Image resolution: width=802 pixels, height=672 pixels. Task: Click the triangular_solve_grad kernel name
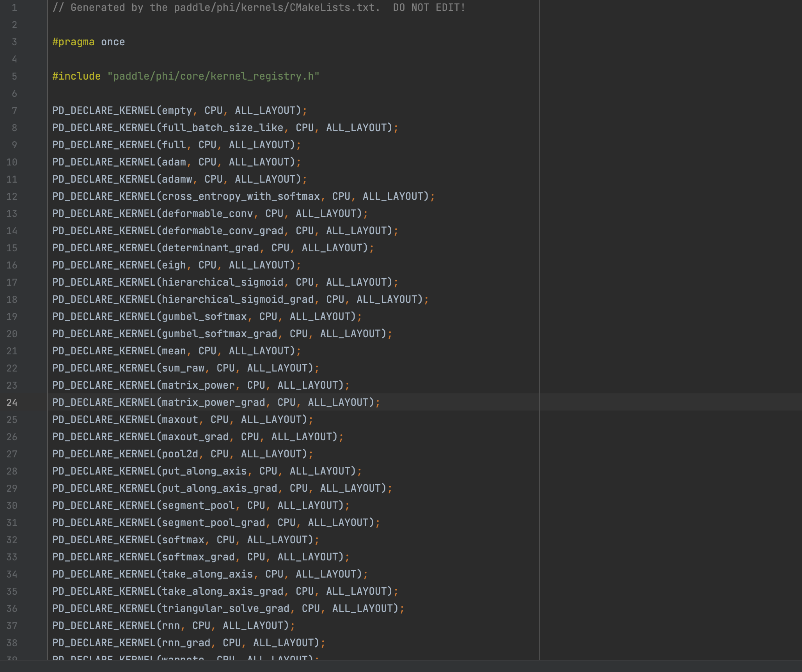pos(225,608)
